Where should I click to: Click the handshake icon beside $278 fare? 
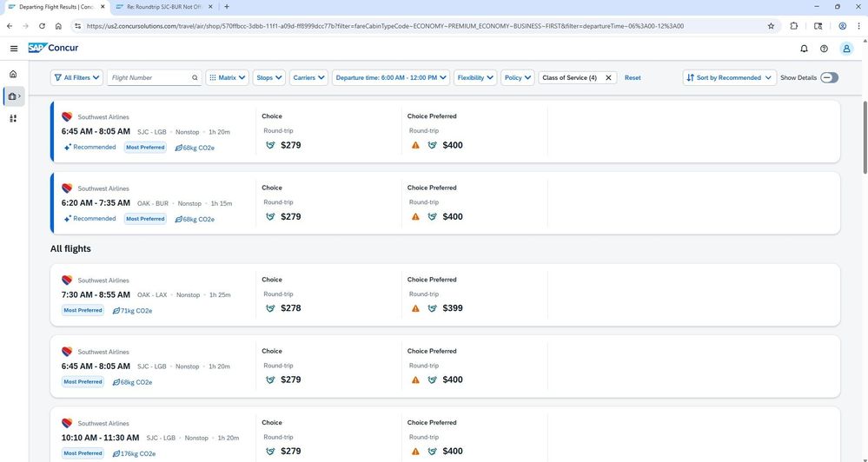pos(270,308)
